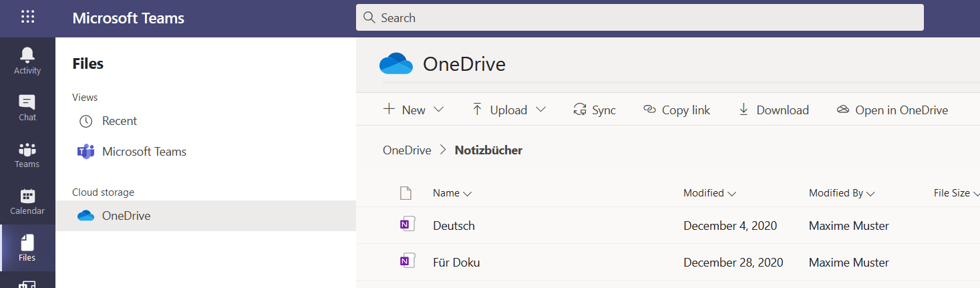Open the Upload dropdown menu
This screenshot has height=288, width=980.
tap(509, 110)
